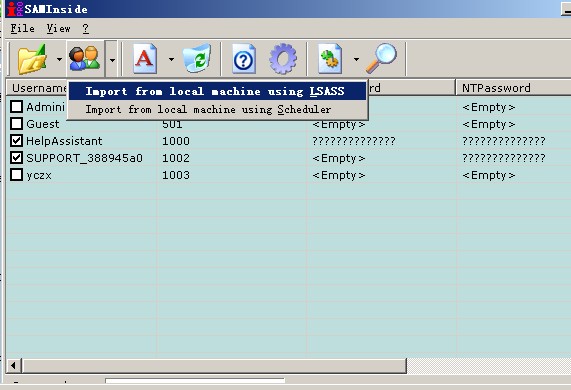Click the NTPassword column header
Viewport: 571px width, 390px height.
click(x=513, y=88)
